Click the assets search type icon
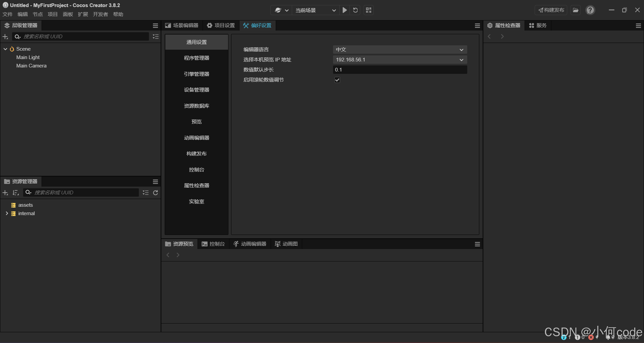Screen dimensions: 644x343 (x=28, y=193)
